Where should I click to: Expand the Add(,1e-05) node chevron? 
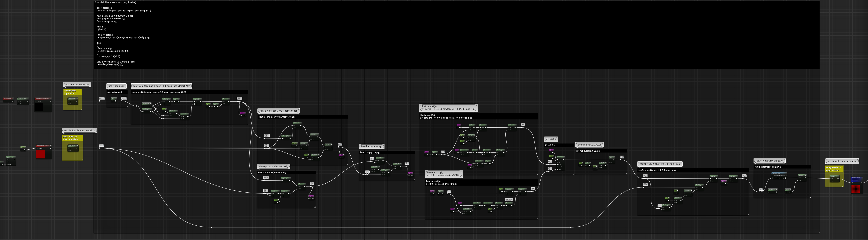coord(77,146)
